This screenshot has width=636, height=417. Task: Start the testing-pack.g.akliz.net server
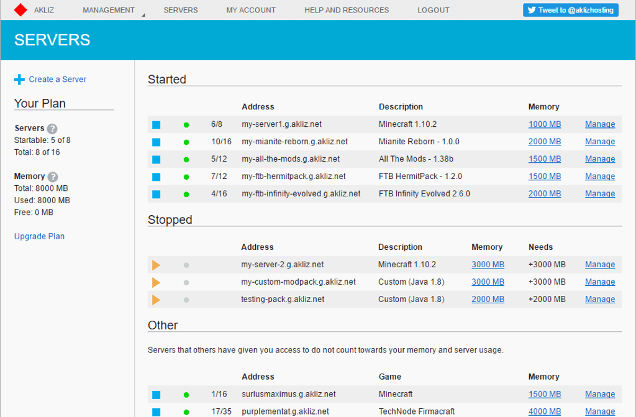[156, 299]
